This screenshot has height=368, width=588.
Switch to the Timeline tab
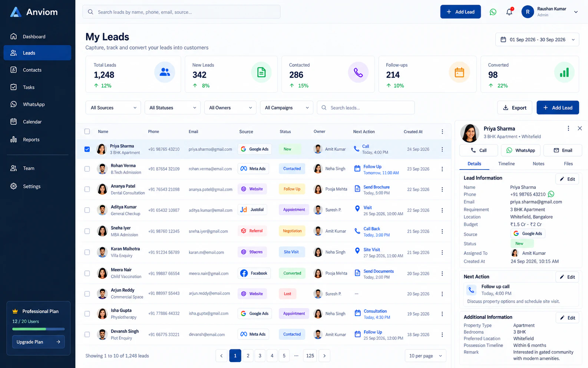click(x=506, y=164)
